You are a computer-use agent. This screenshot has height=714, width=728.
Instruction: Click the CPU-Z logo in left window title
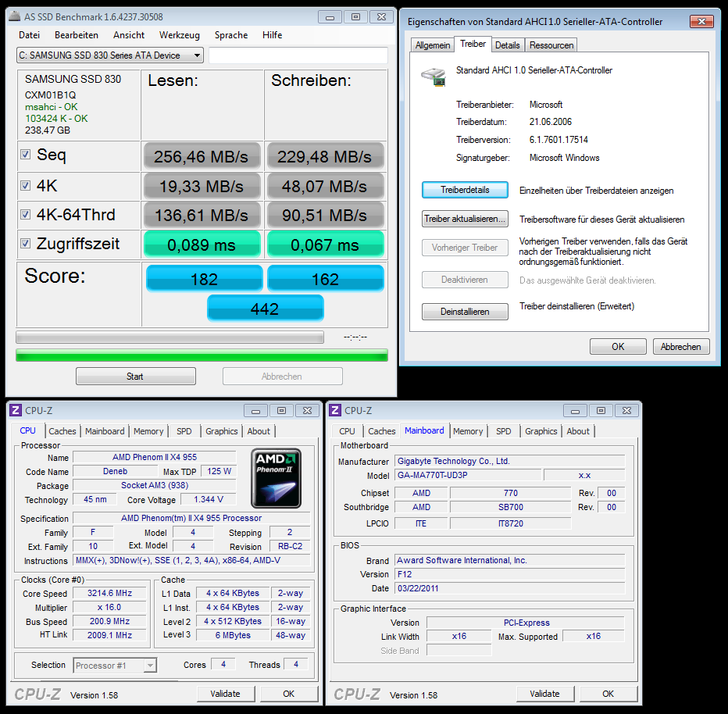click(16, 410)
